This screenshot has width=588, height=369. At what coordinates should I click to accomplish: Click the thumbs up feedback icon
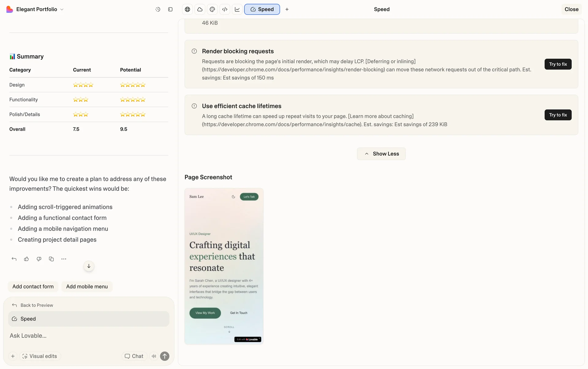26,259
